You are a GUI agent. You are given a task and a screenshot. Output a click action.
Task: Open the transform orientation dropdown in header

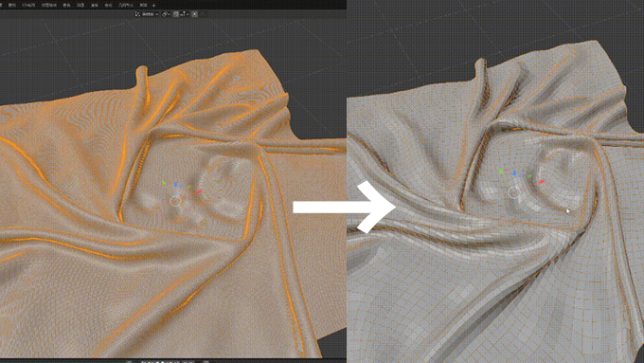pyautogui.click(x=147, y=14)
